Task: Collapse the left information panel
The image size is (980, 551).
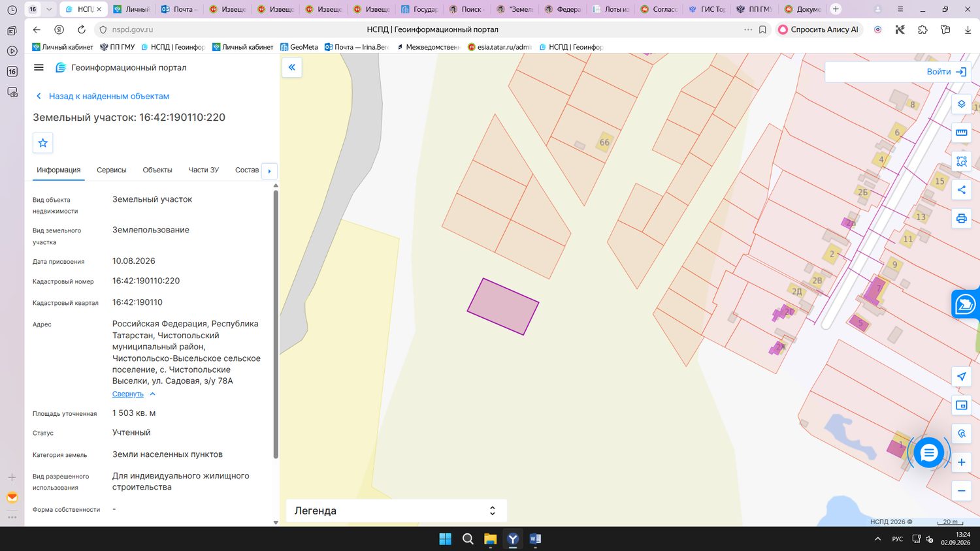Action: (291, 67)
